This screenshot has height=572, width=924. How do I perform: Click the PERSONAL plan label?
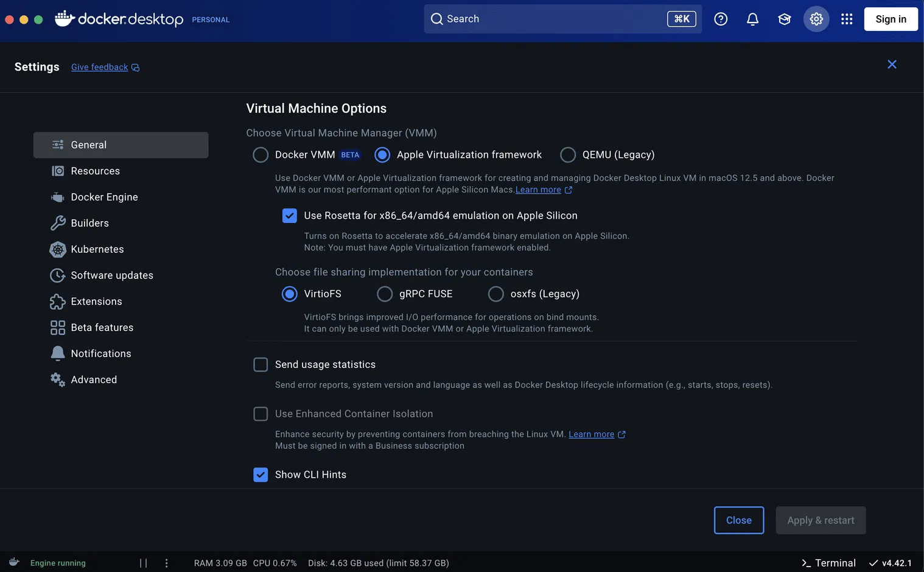coord(211,19)
